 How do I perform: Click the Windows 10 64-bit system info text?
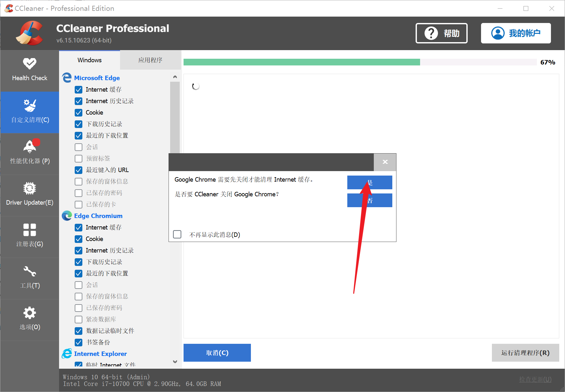coord(106,377)
